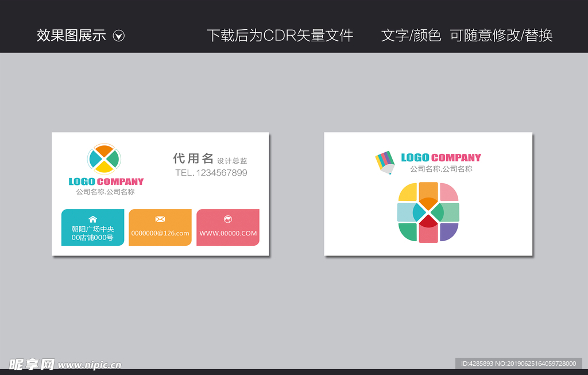Click the 下载后为CDR矢量文件 header text
This screenshot has height=375, width=588.
[281, 36]
